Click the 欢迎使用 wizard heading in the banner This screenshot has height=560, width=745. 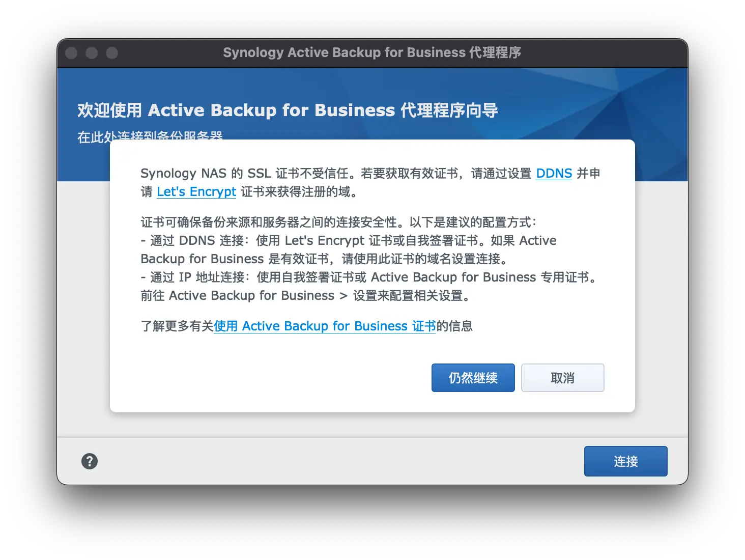pos(288,110)
